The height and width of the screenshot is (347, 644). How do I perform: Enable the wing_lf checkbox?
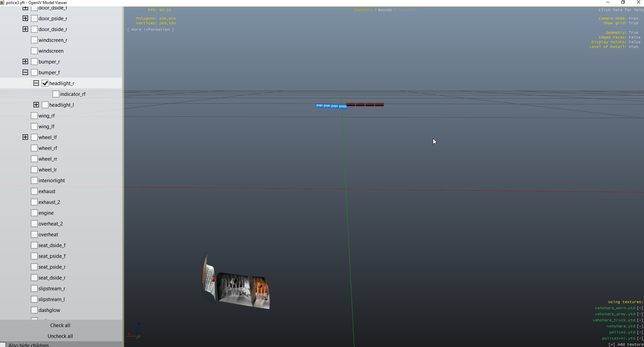[34, 126]
